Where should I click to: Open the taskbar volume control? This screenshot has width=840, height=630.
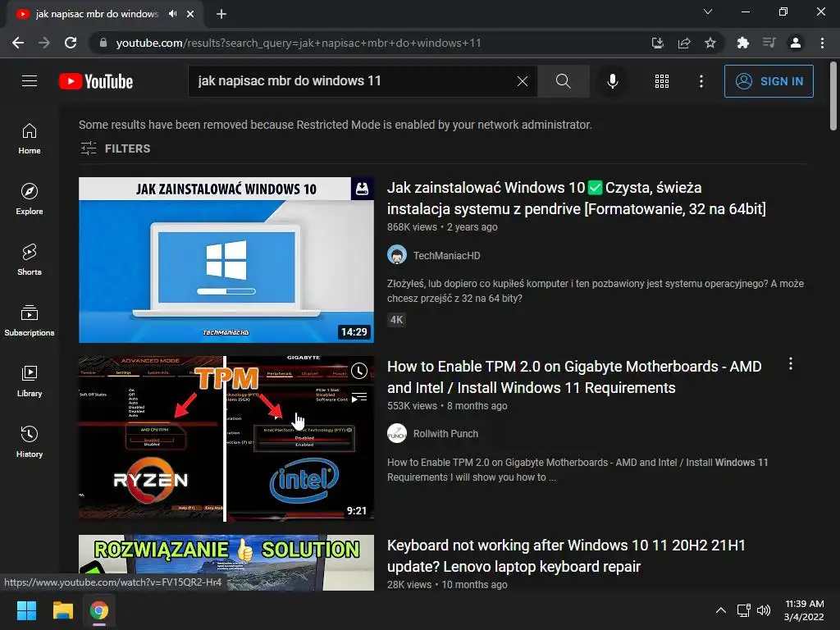[x=764, y=610]
